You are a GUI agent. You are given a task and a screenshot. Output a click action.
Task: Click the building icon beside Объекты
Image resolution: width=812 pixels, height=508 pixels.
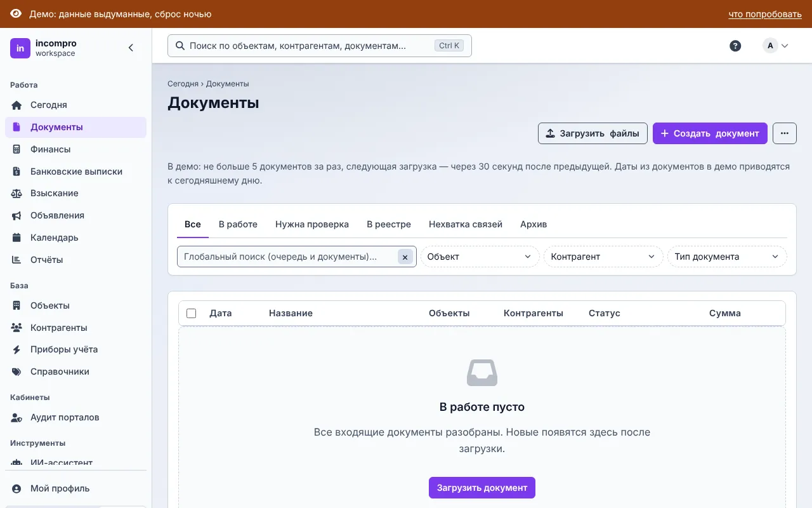(x=17, y=305)
